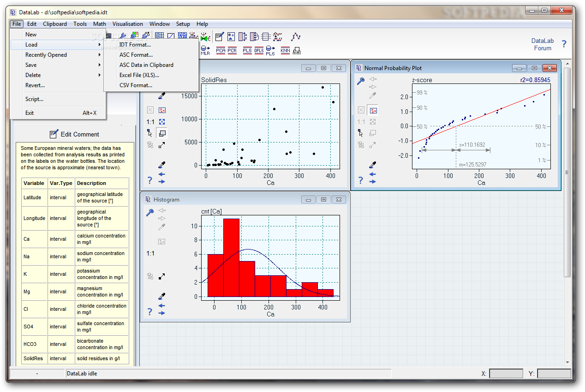
Task: Click workspace vertical scrollbar down arrow
Action: (567, 362)
